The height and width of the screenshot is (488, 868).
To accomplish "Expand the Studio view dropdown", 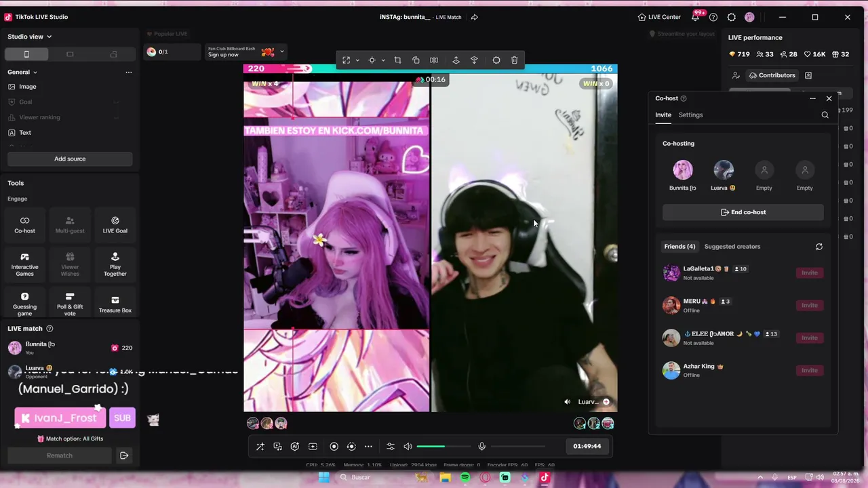I will pyautogui.click(x=29, y=37).
